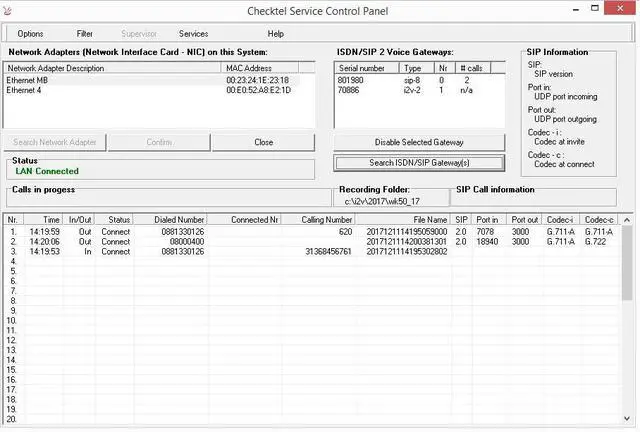This screenshot has width=640, height=432.
Task: Open the Filter menu
Action: click(85, 34)
